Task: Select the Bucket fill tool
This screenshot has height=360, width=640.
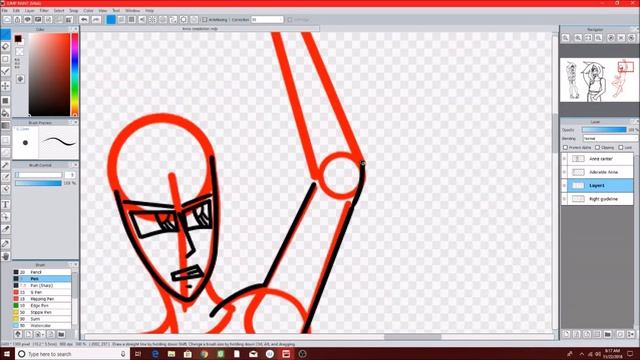Action: 6,113
